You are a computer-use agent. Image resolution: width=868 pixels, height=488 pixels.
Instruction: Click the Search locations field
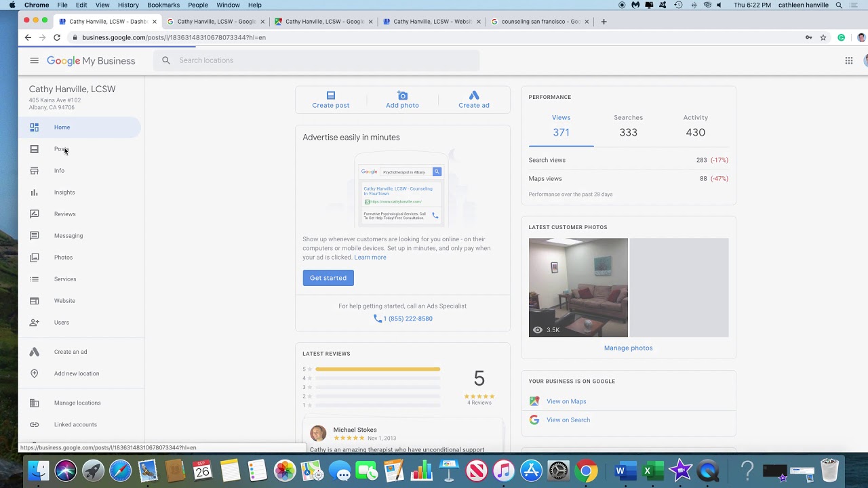click(316, 60)
